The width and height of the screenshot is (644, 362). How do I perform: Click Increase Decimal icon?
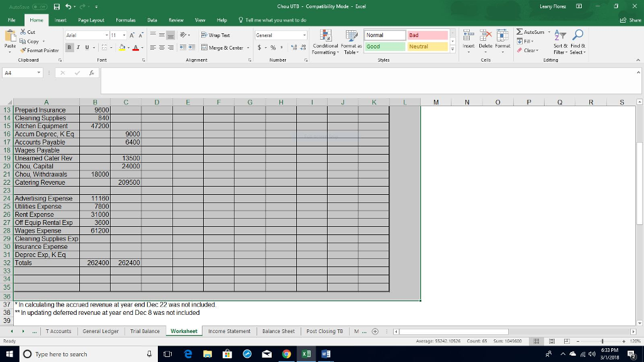(294, 48)
